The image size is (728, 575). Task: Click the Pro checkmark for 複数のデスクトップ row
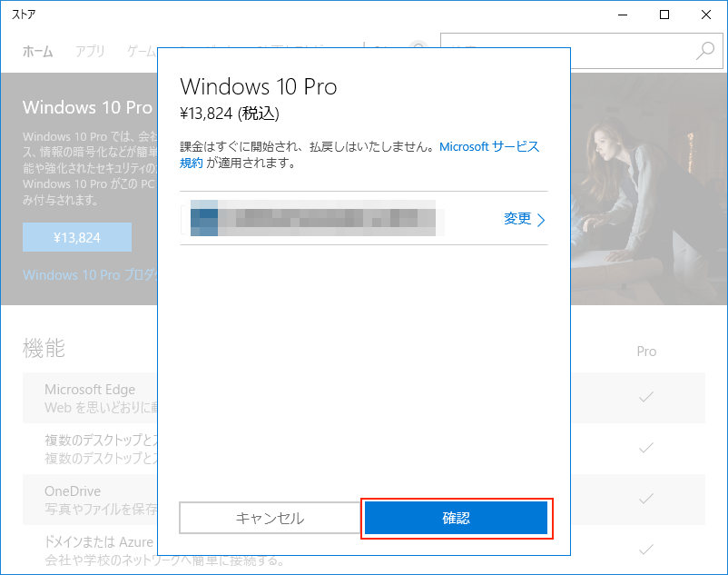[x=646, y=448]
